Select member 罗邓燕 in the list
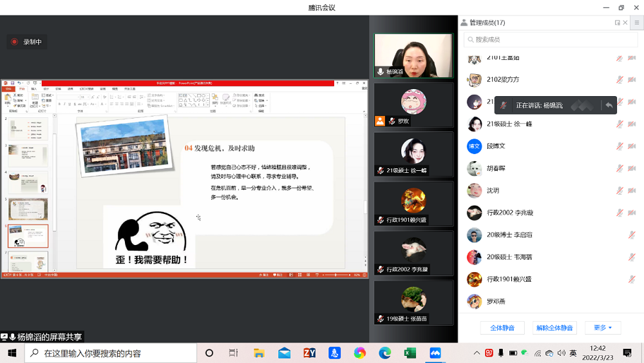 (496, 302)
